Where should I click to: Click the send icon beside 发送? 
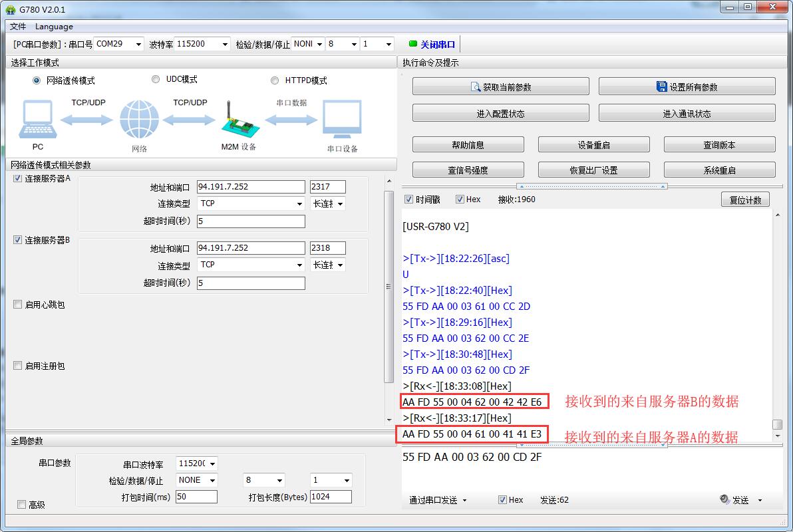724,500
